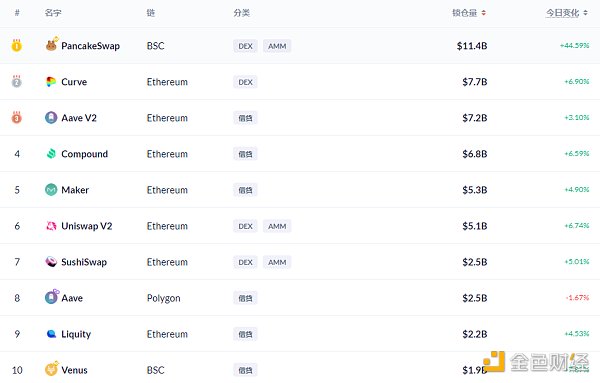Select the DEX tag on PancakeSwap row
The height and width of the screenshot is (383, 600).
[x=245, y=46]
